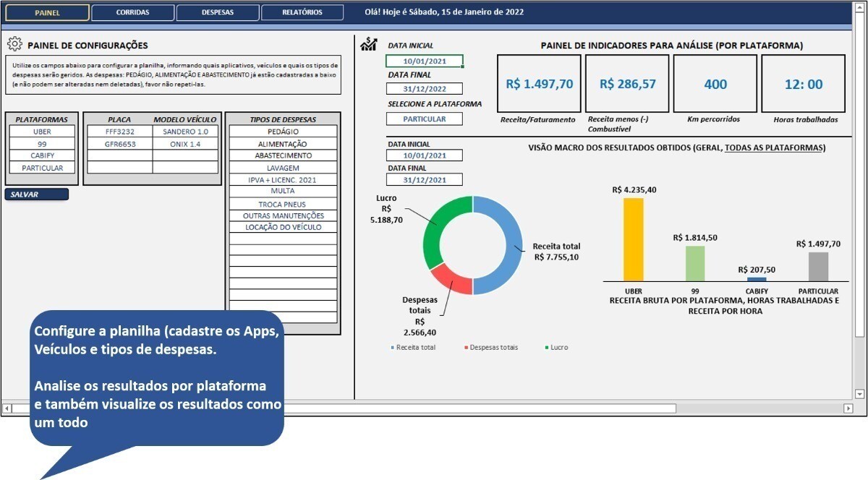Click the PAINEL navigation button

[x=48, y=12]
